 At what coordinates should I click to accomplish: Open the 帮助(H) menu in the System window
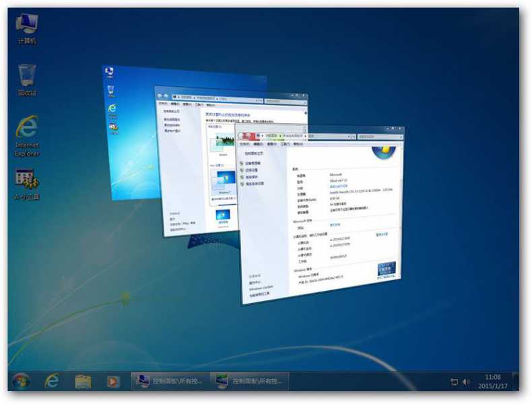tap(298, 144)
